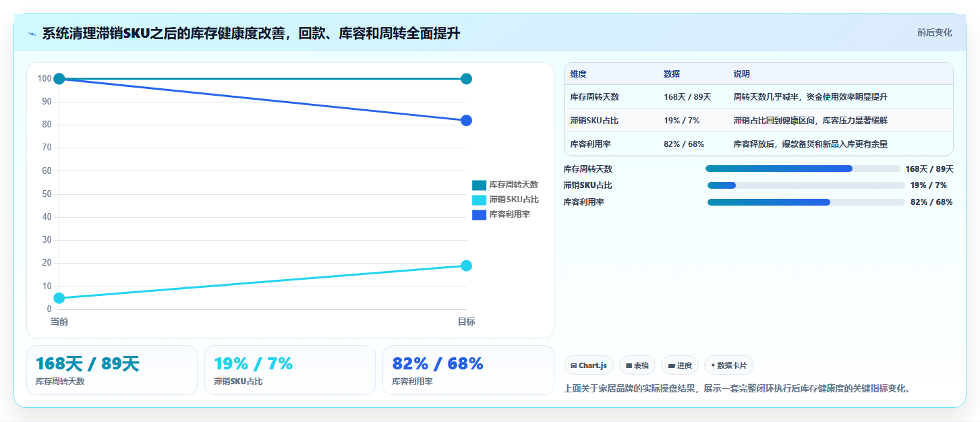The image size is (980, 422).
Task: Click the footer text about 家居品牌的实际操盘结果
Action: (x=737, y=389)
